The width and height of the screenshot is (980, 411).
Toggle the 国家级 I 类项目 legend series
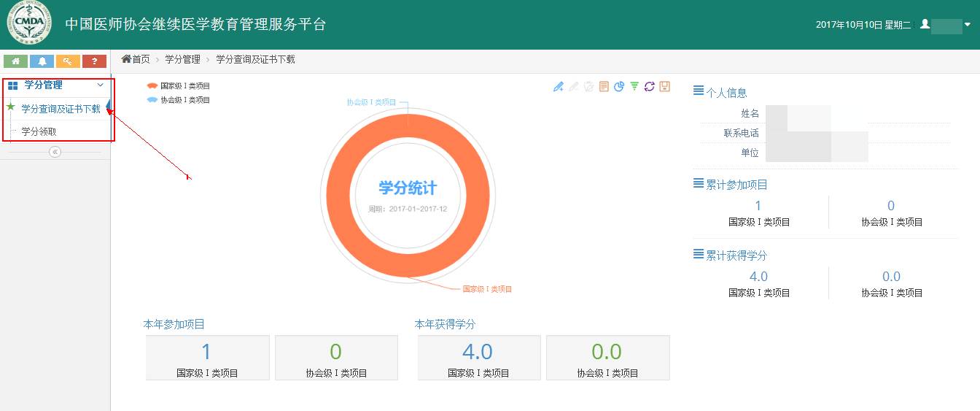coord(179,86)
